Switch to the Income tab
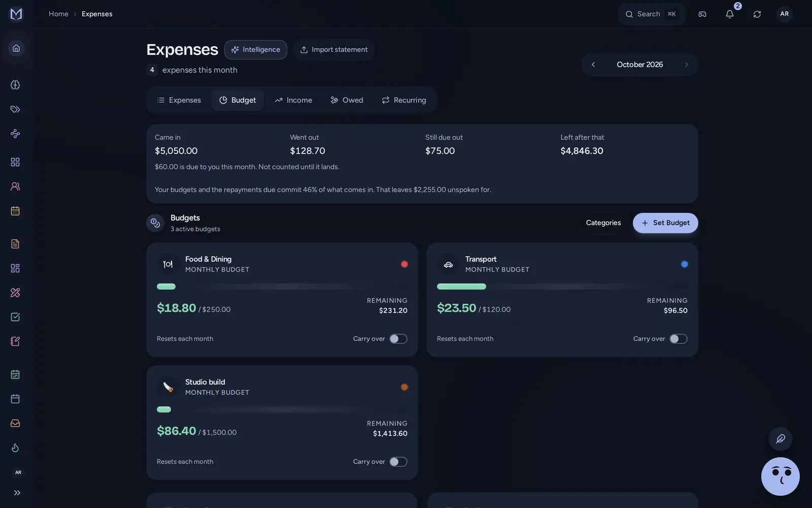The image size is (812, 508). 293,100
